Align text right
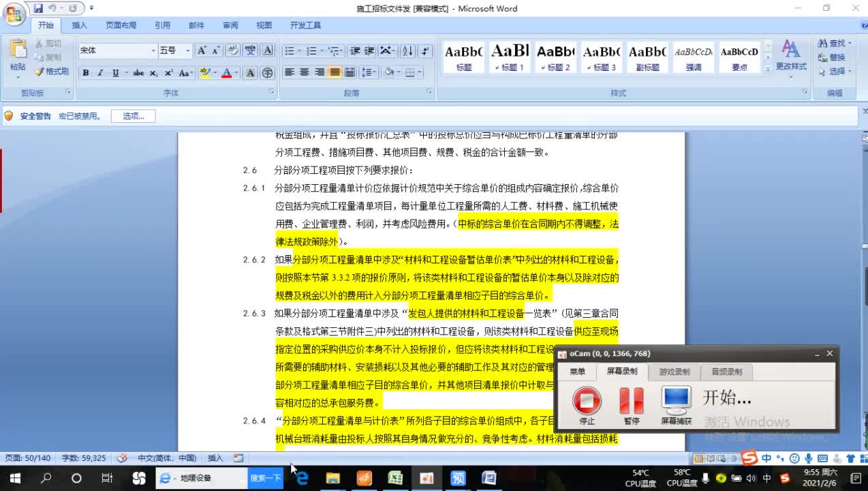Image resolution: width=868 pixels, height=491 pixels. pyautogui.click(x=320, y=72)
